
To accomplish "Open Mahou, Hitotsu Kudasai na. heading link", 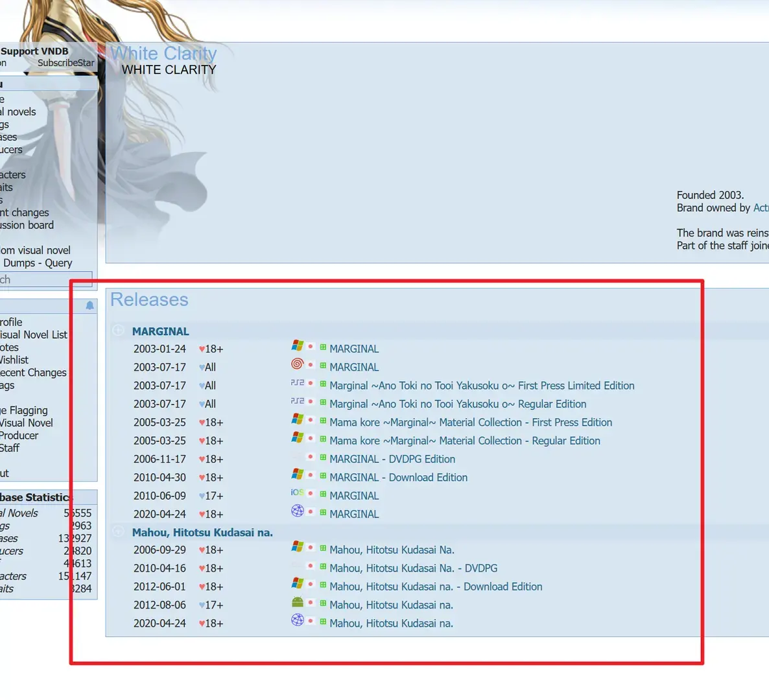I will tap(202, 532).
